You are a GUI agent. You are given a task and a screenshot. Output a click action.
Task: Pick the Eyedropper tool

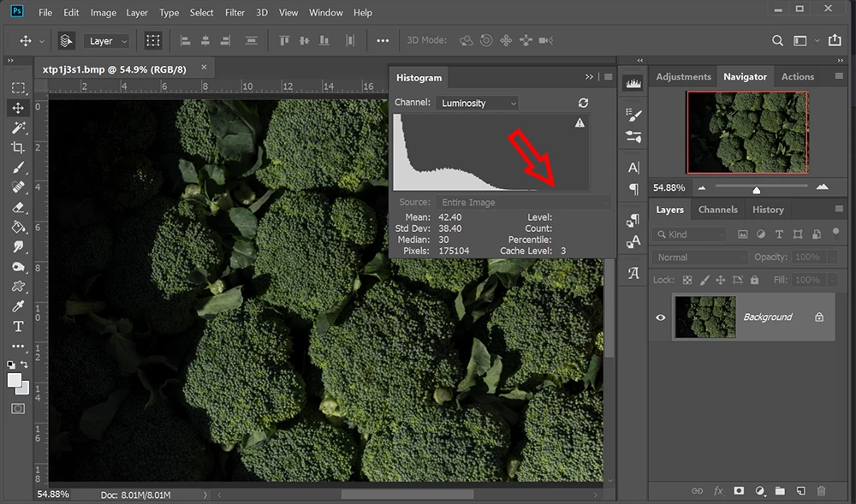(18, 307)
